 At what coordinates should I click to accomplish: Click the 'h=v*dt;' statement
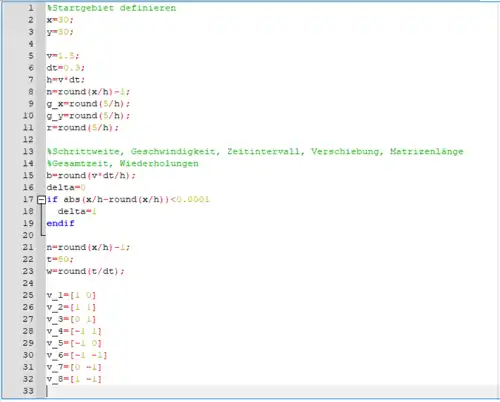coord(66,80)
